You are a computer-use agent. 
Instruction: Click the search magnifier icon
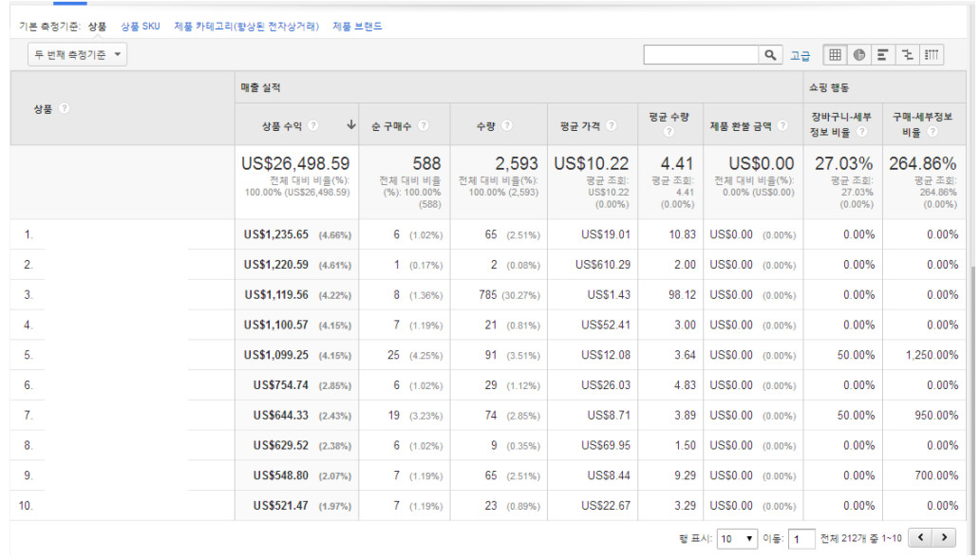point(770,55)
